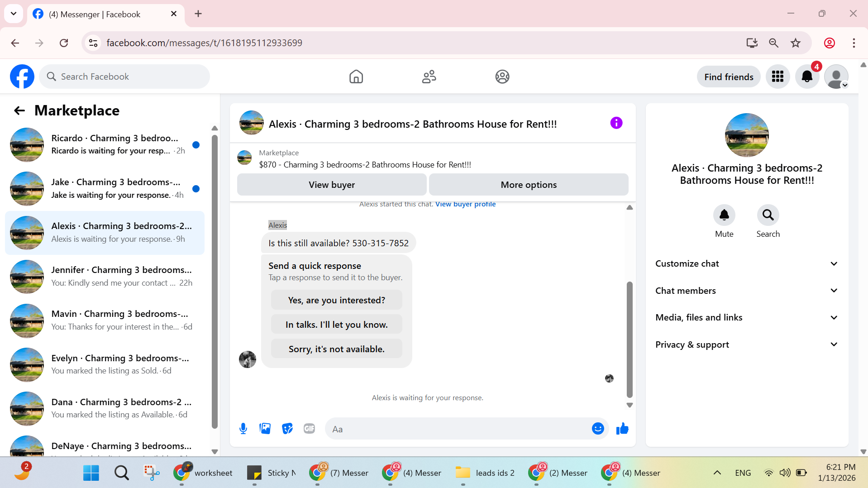Click the Facebook logo

click(22, 77)
